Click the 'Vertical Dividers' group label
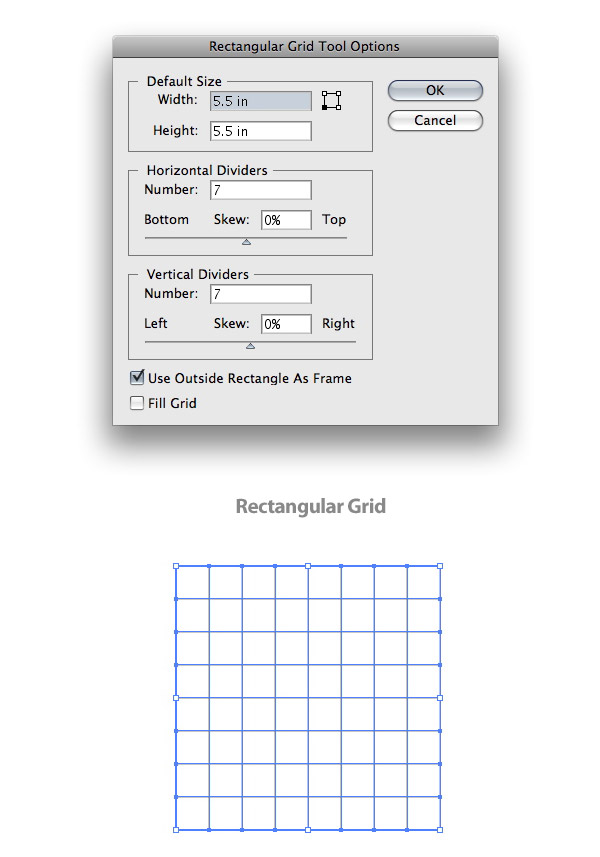This screenshot has height=857, width=600. coord(198,274)
